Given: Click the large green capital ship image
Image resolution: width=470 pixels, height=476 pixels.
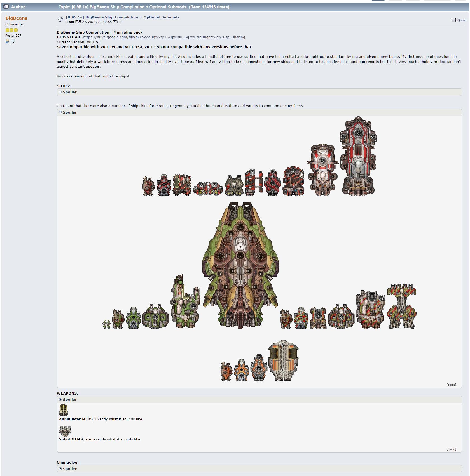Looking at the screenshot, I should coord(240,265).
